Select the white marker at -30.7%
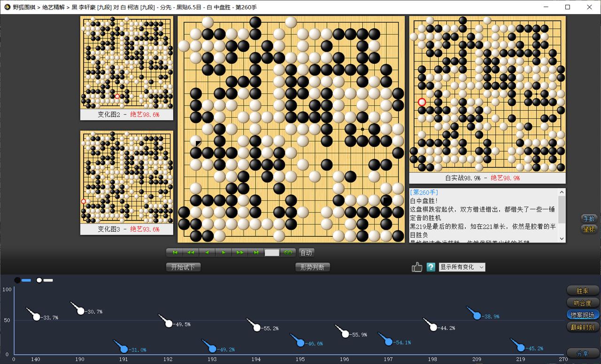Image resolution: width=601 pixels, height=364 pixels. tap(80, 311)
